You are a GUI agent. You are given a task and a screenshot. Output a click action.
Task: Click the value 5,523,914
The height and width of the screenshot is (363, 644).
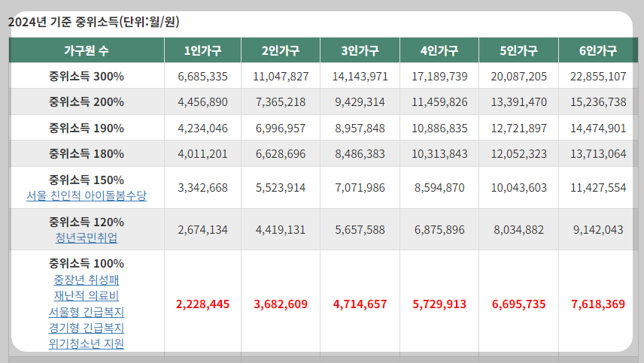click(281, 187)
